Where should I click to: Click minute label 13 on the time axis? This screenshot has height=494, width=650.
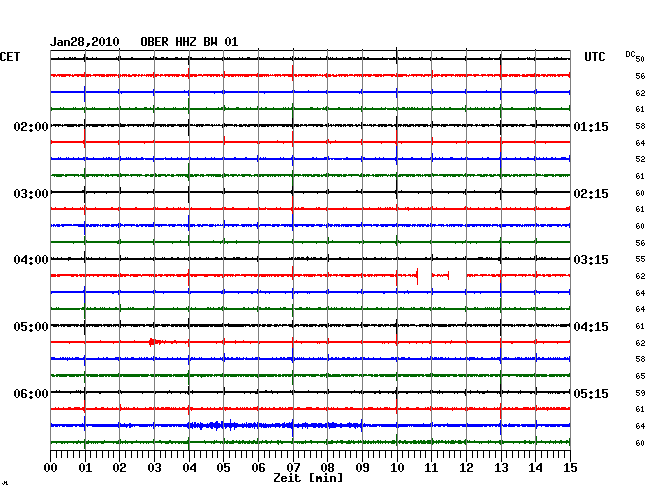501,467
